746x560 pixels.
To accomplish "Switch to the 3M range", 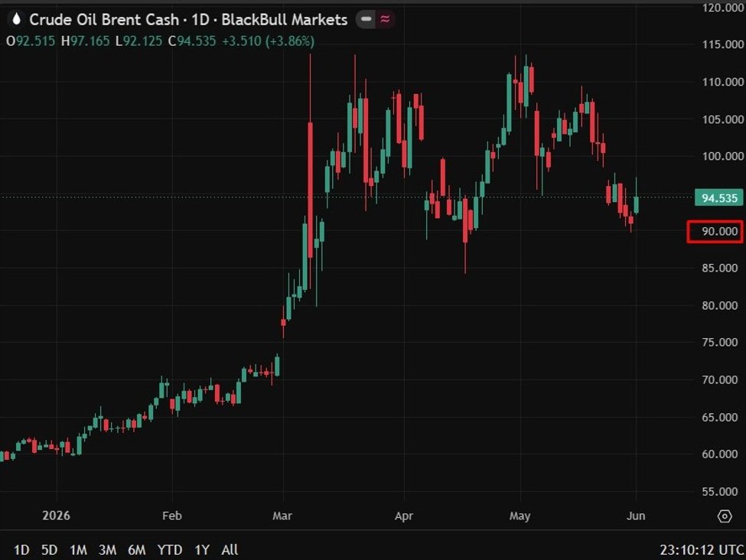I will click(x=108, y=550).
